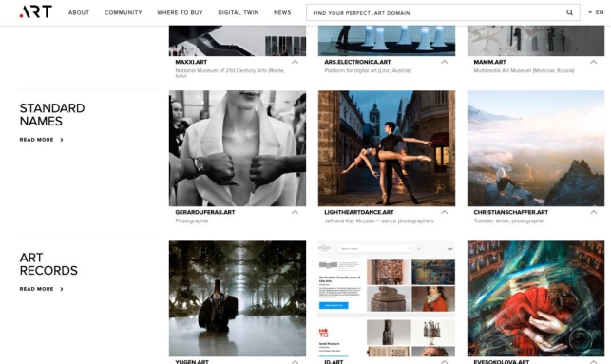Toggle the GERARDUFERAS.ART card chevron

tap(295, 212)
